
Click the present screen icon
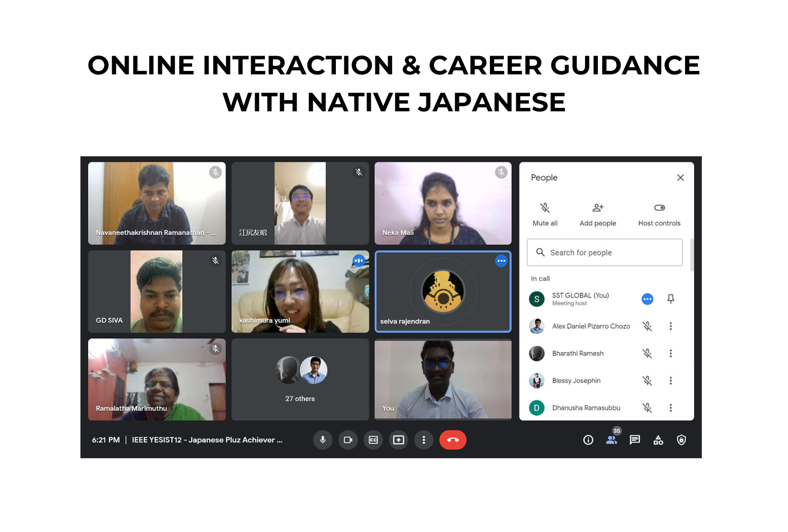click(398, 440)
